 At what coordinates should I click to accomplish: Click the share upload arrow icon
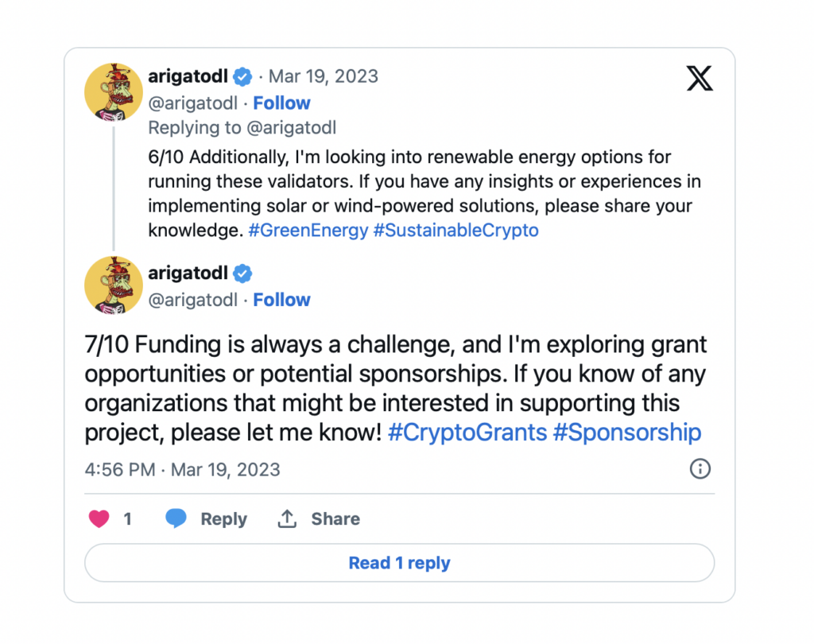[287, 518]
